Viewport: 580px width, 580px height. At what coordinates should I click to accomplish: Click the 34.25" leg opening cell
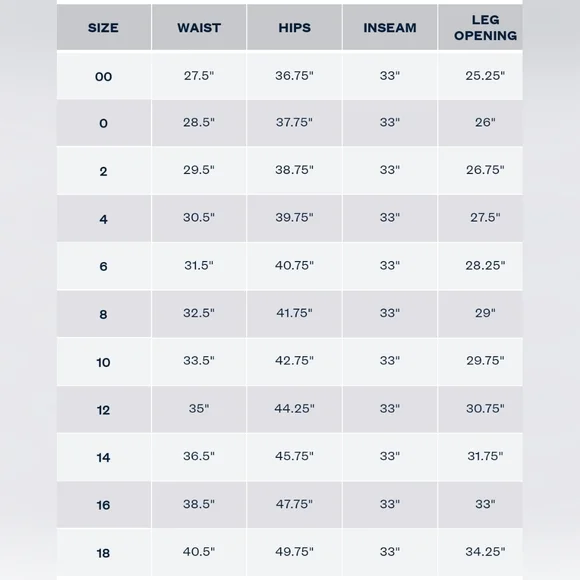pyautogui.click(x=485, y=552)
